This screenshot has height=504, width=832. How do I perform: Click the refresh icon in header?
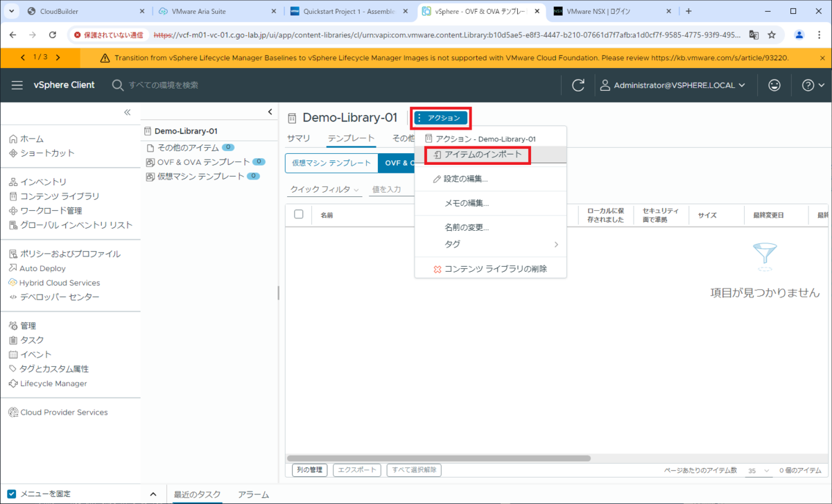(x=578, y=85)
